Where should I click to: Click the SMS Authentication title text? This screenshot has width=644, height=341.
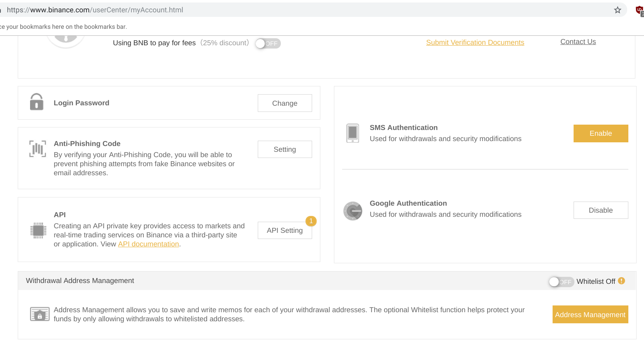[x=404, y=128]
